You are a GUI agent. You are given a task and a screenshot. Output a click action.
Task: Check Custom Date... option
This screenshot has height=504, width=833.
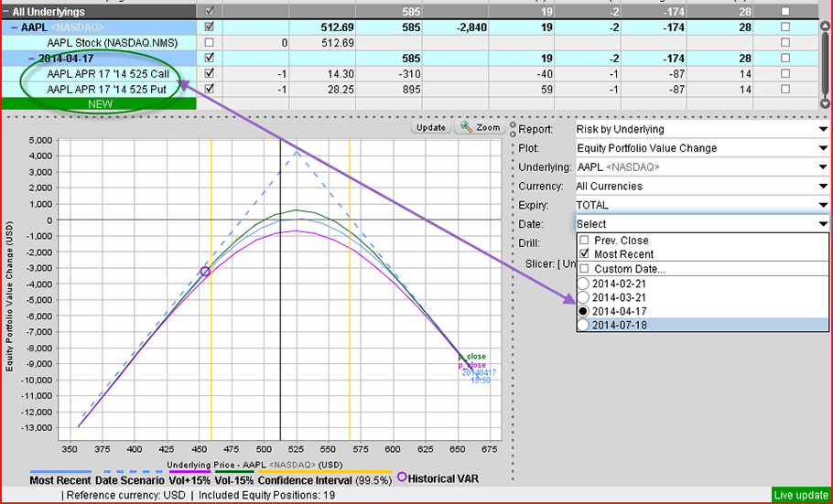pos(584,269)
